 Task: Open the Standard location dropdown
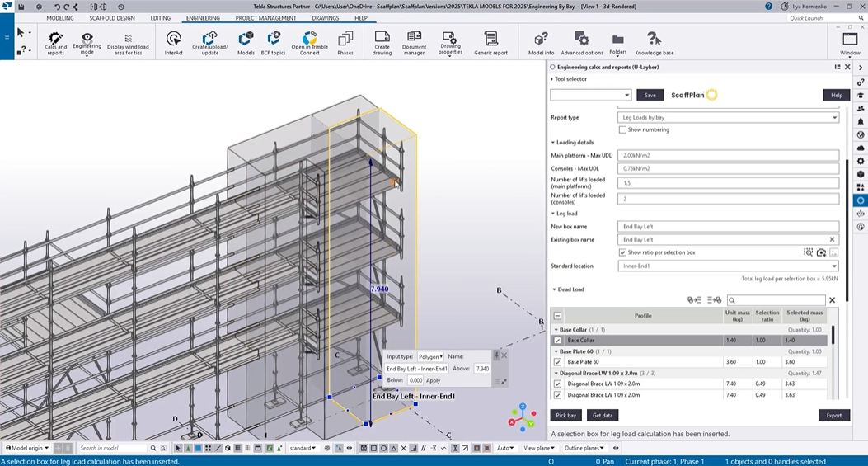click(728, 266)
